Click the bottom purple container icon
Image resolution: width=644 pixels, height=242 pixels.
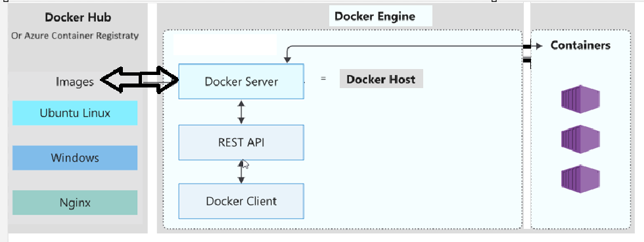pos(580,179)
